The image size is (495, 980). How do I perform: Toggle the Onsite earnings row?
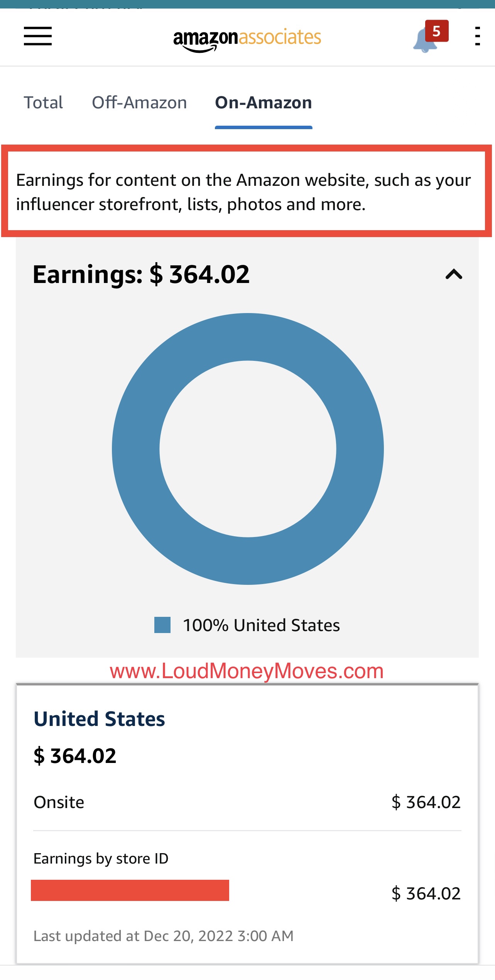coord(247,802)
